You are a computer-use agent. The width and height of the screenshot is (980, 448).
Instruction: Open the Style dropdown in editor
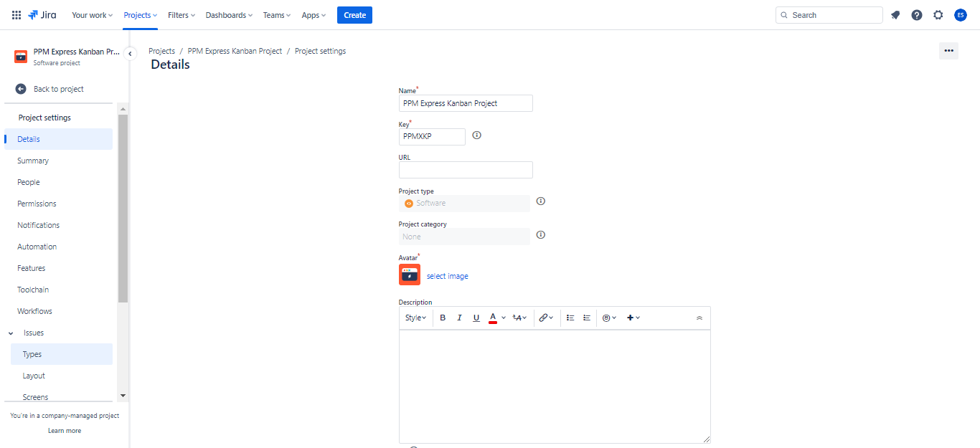(x=415, y=318)
